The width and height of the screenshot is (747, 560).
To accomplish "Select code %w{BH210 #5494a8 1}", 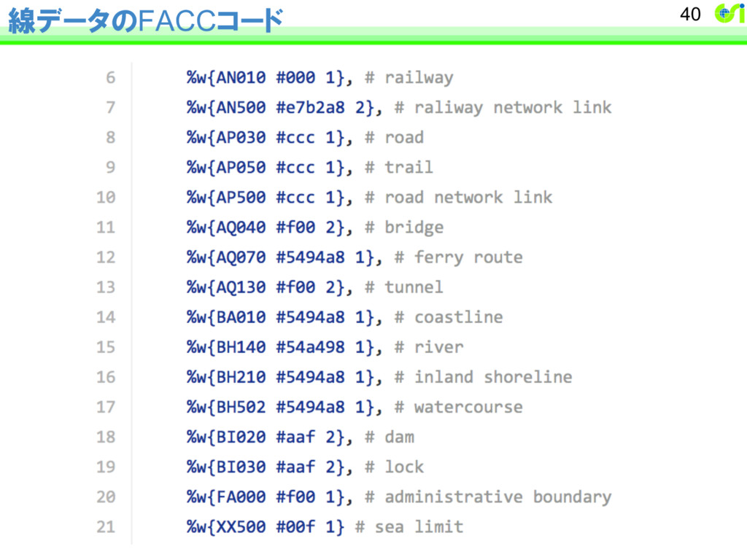I will pyautogui.click(x=280, y=378).
